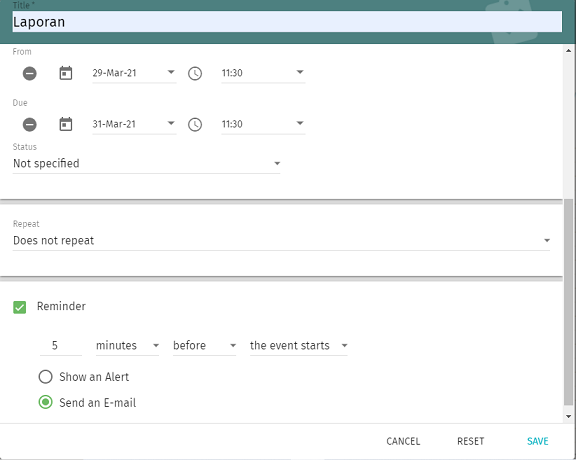This screenshot has height=460, width=576.
Task: Open the Due date calendar picker icon
Action: [x=66, y=124]
